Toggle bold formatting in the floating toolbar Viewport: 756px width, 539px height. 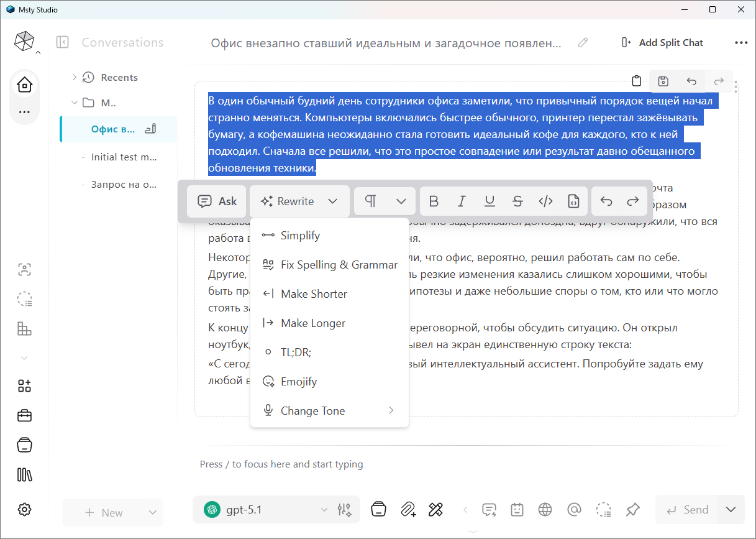[x=434, y=201]
